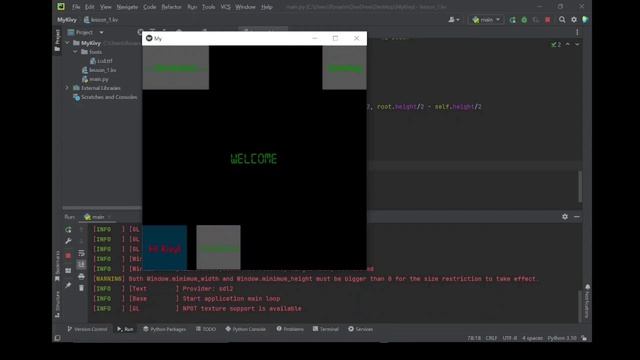Open the Refactor menu
The width and height of the screenshot is (640, 360).
(x=171, y=7)
